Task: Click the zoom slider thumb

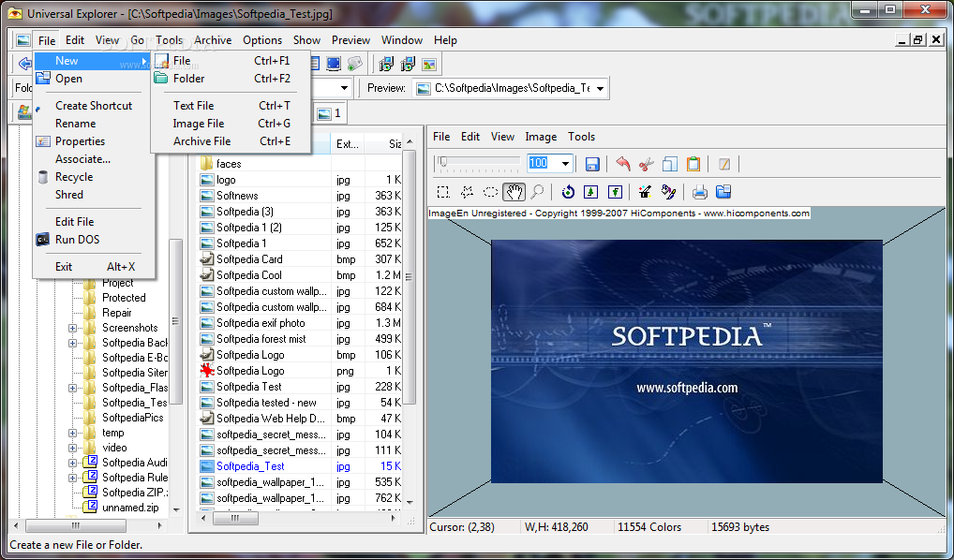Action: 443,162
